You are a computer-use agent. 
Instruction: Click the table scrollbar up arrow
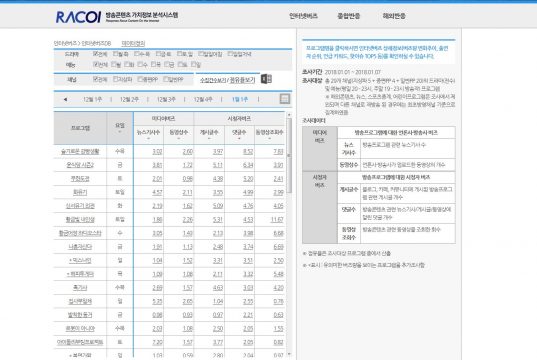(x=289, y=115)
